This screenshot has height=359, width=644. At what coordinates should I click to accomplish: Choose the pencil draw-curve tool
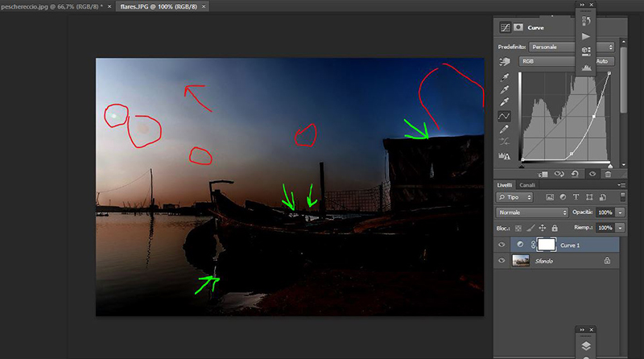[505, 129]
